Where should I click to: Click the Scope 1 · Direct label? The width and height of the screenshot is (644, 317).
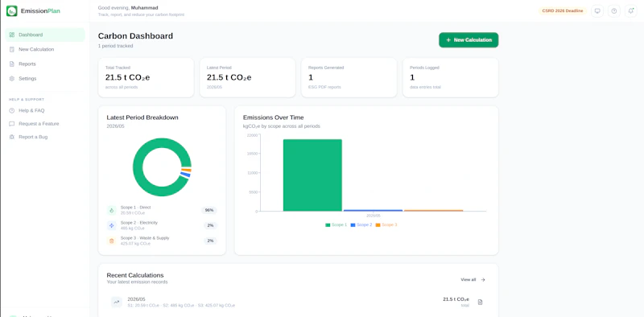click(135, 208)
